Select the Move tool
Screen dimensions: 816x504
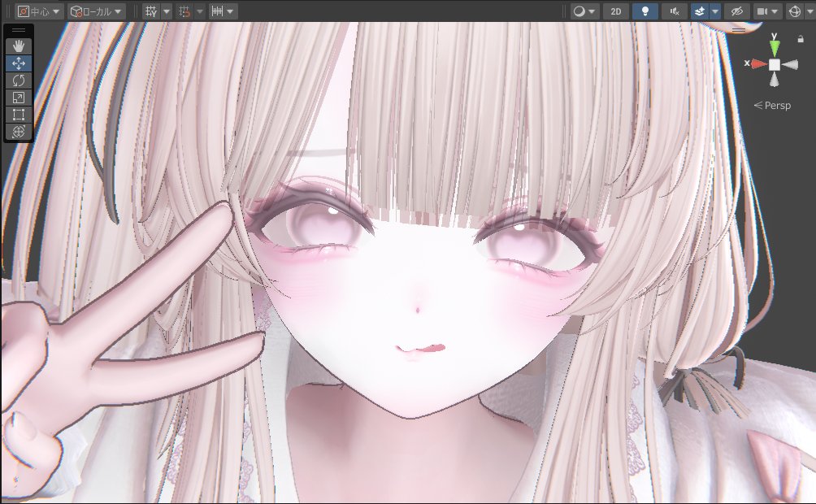[x=18, y=63]
